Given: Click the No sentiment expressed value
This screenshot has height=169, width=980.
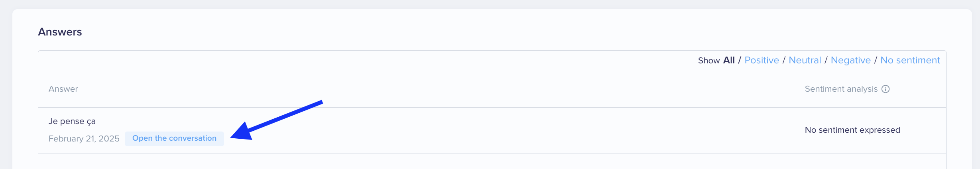Looking at the screenshot, I should tap(852, 130).
